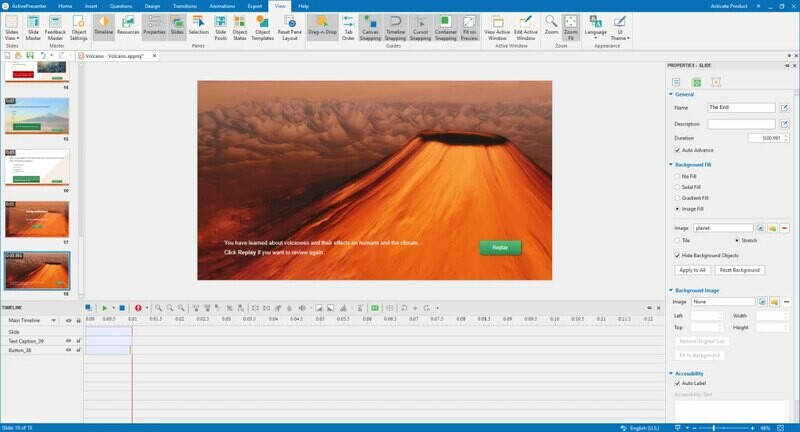
Task: Click the Reset Pane Layout icon
Action: pyautogui.click(x=291, y=26)
